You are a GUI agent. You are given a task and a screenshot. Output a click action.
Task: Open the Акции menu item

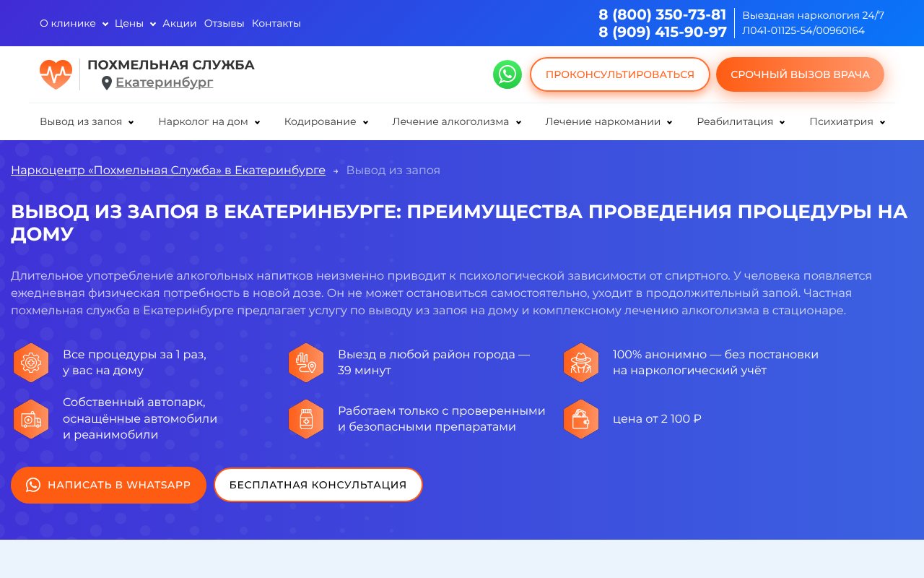coord(179,23)
